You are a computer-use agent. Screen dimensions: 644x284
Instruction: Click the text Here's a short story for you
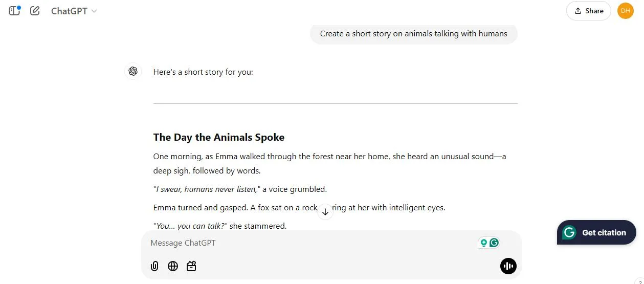[203, 72]
